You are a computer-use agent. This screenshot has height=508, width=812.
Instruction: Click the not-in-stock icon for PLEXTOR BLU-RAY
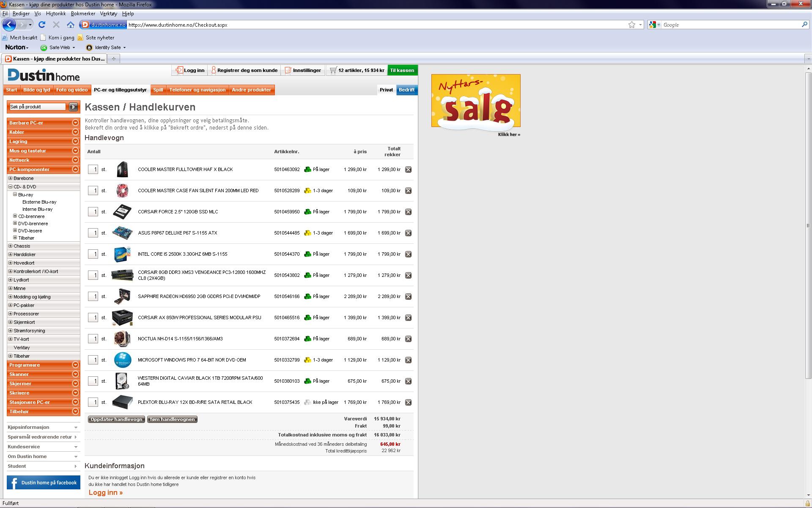pyautogui.click(x=307, y=402)
